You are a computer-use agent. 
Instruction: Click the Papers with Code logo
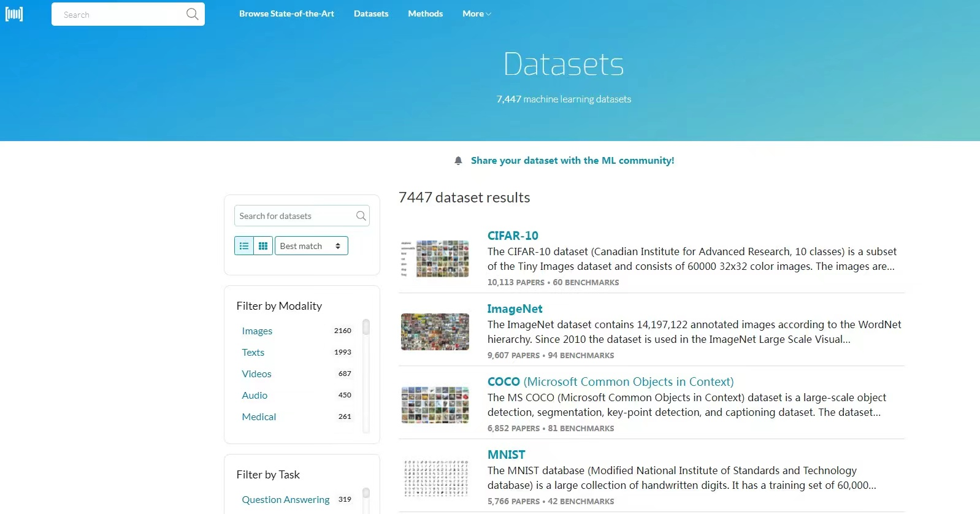(14, 14)
